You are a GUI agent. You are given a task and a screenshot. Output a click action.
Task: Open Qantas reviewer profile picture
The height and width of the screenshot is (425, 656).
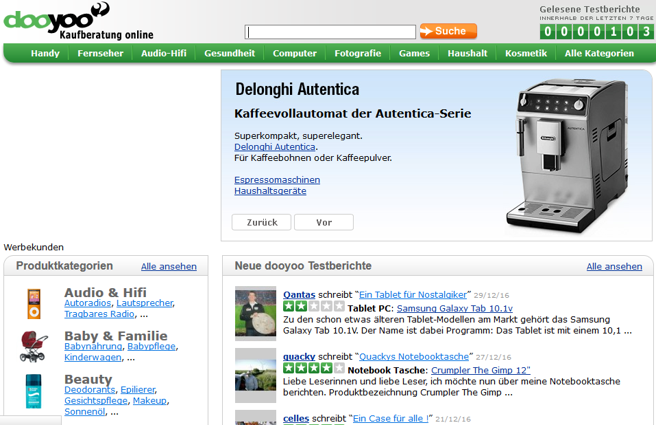pos(256,313)
